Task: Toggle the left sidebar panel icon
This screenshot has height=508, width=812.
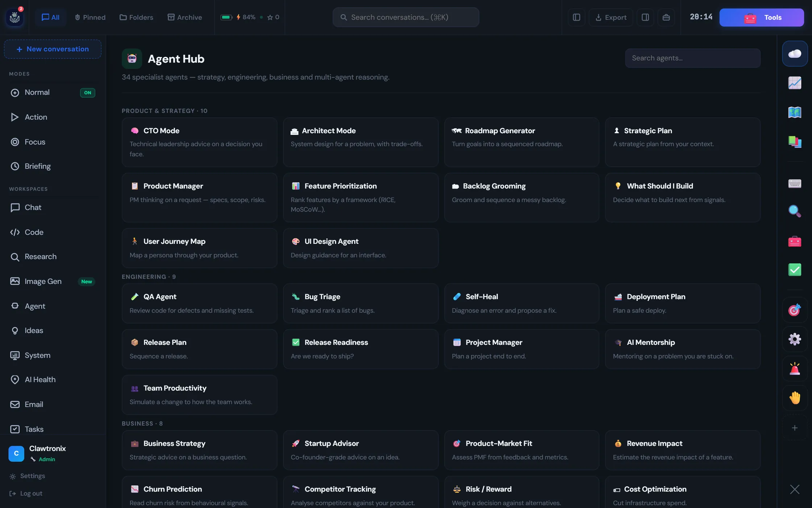Action: coord(576,17)
